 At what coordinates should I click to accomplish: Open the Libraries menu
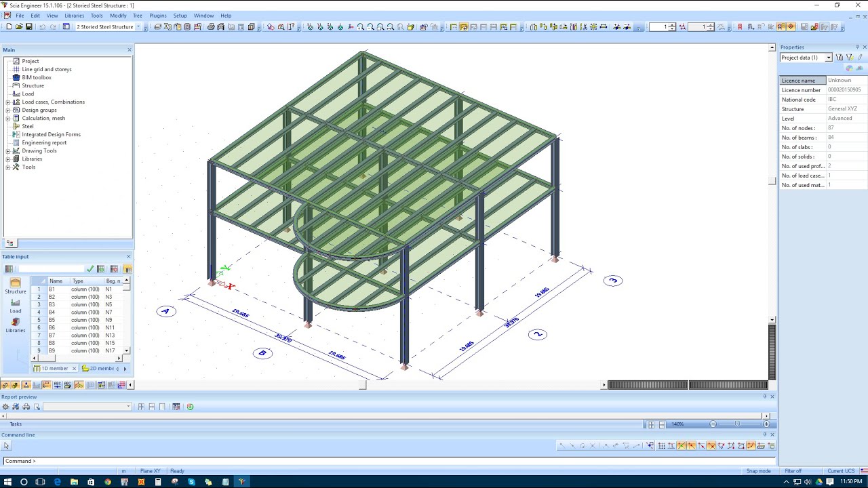(x=74, y=15)
